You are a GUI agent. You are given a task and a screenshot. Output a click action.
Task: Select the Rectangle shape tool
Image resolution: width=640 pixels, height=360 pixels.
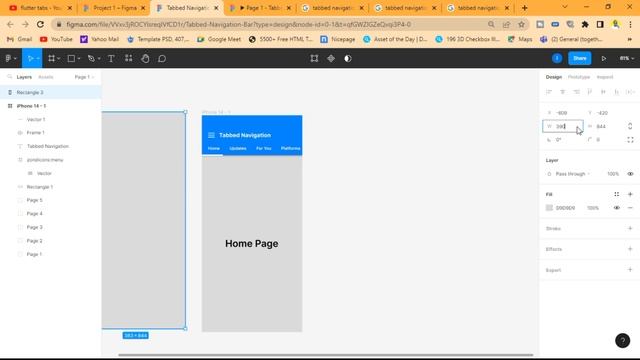(x=71, y=58)
